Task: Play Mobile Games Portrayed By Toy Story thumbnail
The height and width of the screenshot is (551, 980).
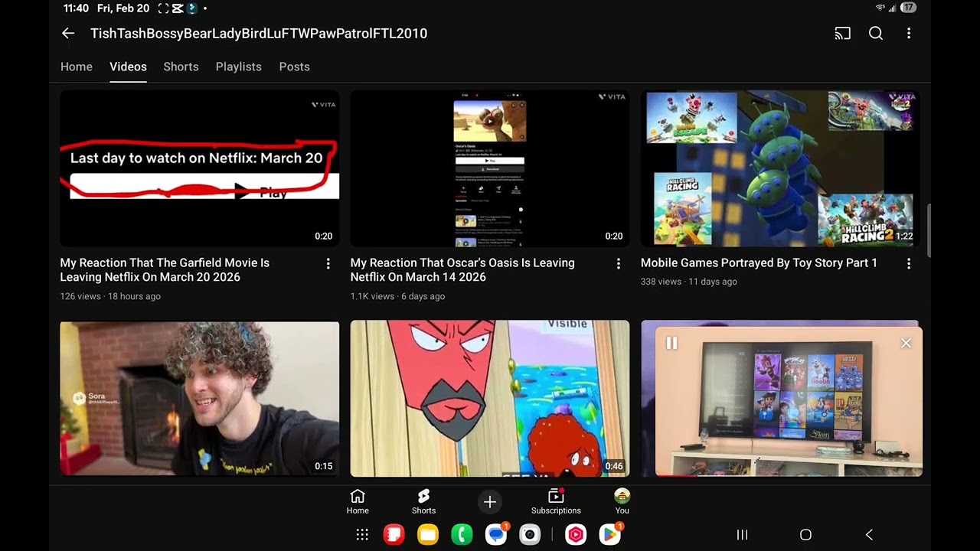Action: click(780, 168)
